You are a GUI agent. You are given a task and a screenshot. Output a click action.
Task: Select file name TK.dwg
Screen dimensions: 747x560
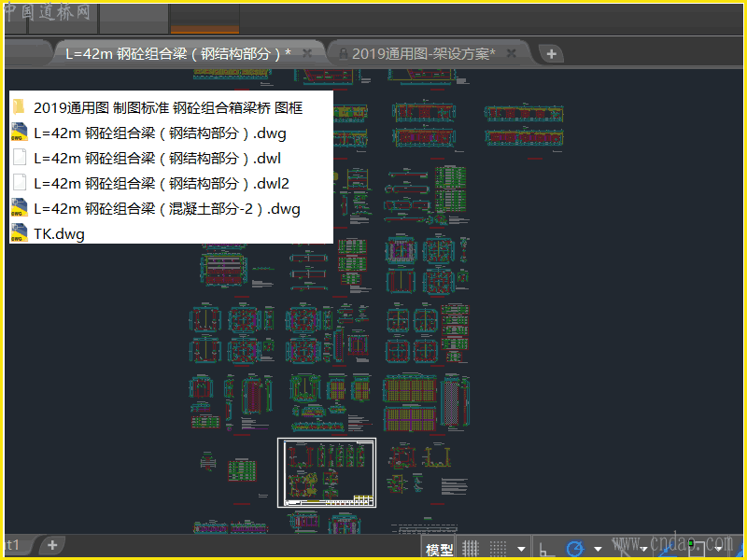(59, 234)
